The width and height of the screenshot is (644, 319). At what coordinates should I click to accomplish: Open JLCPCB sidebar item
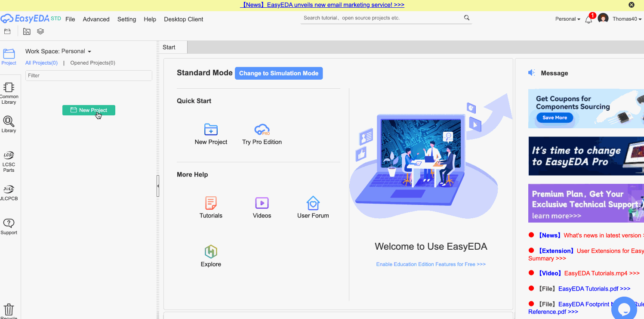[9, 193]
